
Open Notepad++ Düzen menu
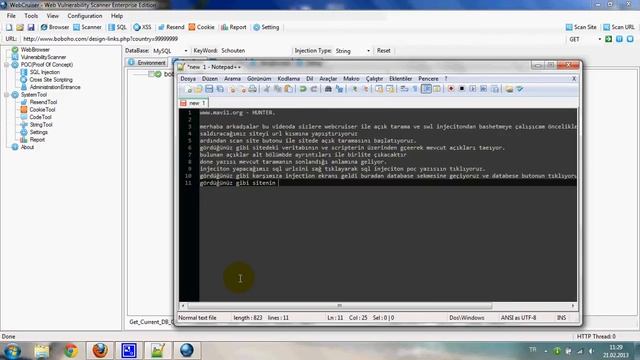coord(210,78)
